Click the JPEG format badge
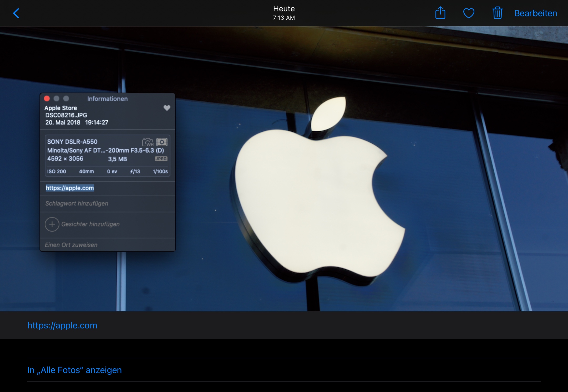 pos(161,159)
